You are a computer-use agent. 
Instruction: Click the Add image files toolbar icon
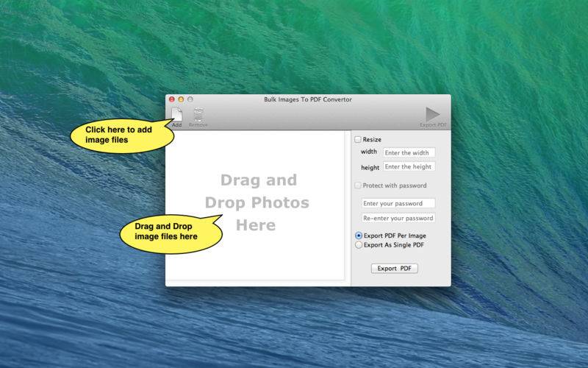(176, 115)
